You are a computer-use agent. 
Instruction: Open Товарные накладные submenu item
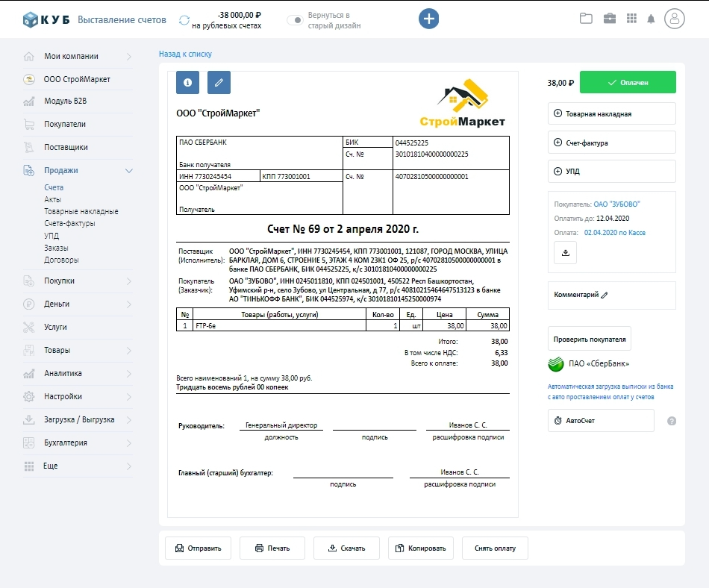click(81, 211)
